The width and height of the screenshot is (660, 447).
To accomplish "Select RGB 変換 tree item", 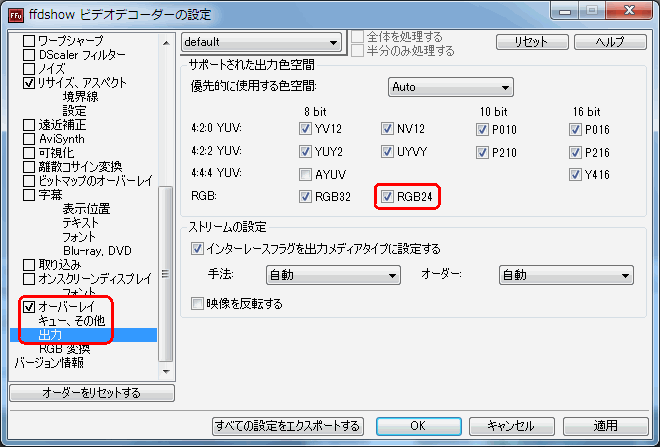I will pos(64,349).
